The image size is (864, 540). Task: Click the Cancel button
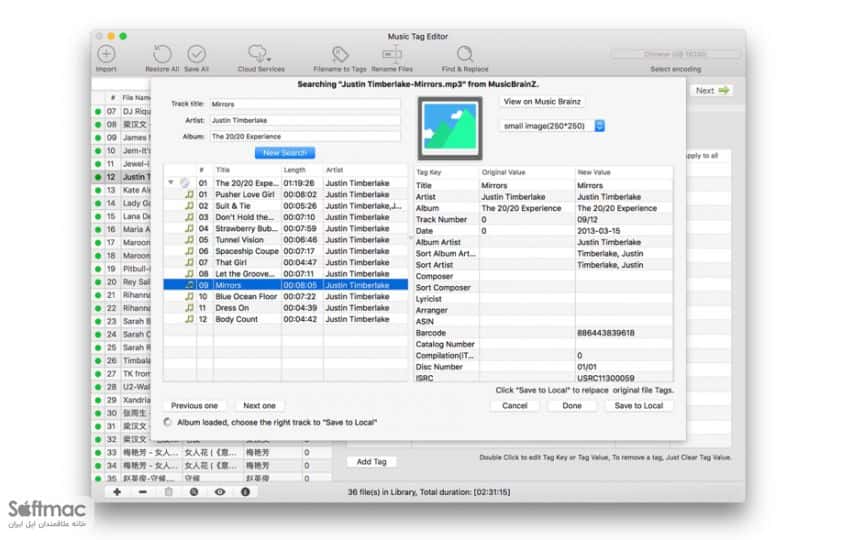click(x=515, y=406)
